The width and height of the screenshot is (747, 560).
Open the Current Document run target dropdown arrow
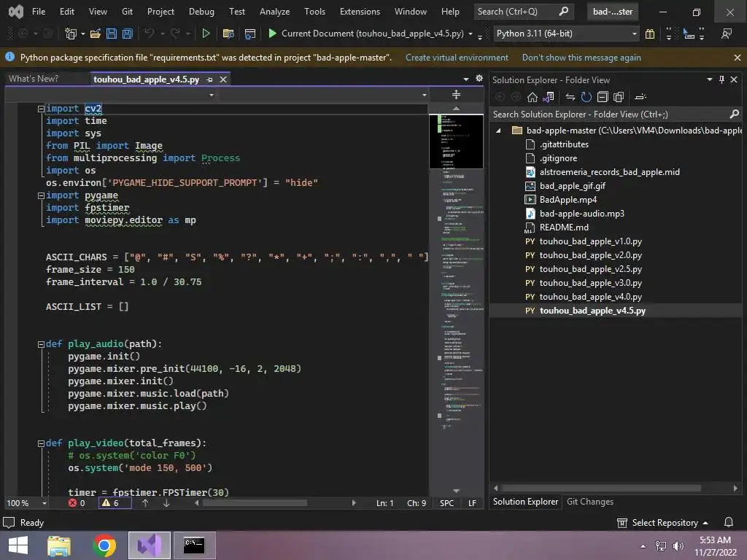coord(471,34)
